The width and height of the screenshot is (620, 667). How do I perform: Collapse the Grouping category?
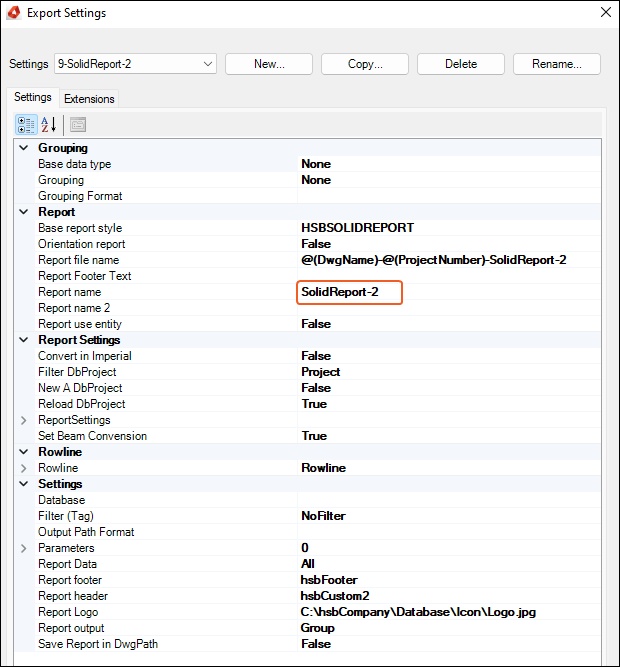[x=24, y=148]
